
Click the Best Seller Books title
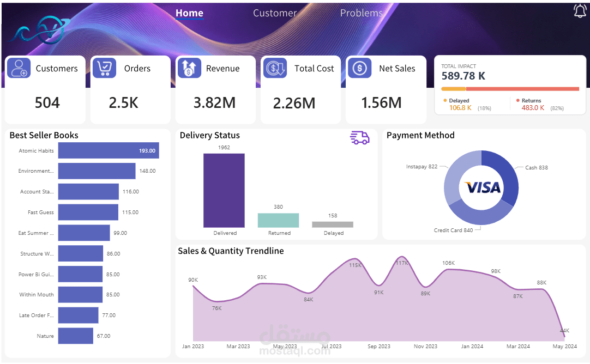[x=44, y=135]
